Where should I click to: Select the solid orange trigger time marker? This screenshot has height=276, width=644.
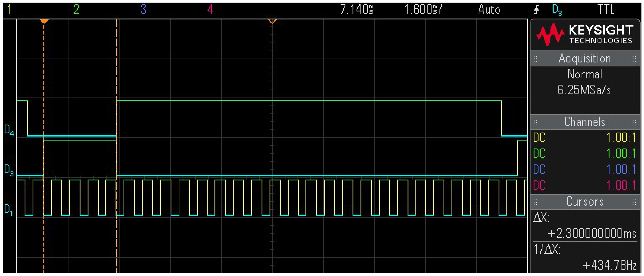44,21
